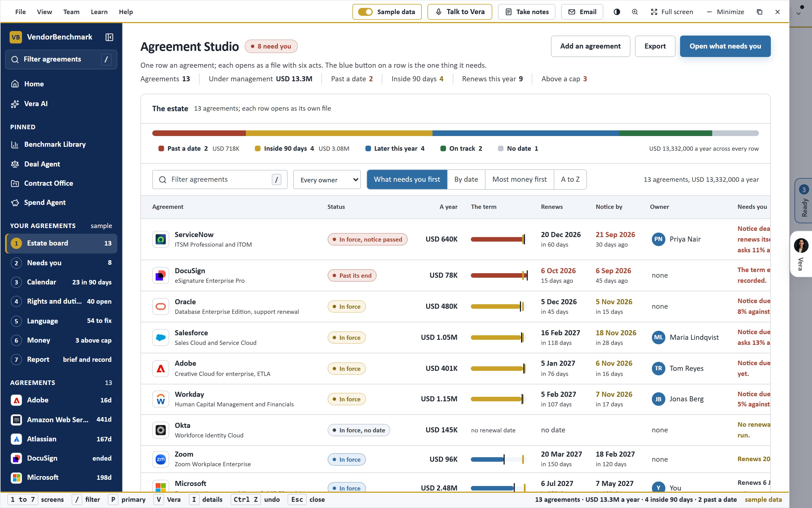812x508 pixels.
Task: Click Talk to Vera button
Action: point(460,12)
